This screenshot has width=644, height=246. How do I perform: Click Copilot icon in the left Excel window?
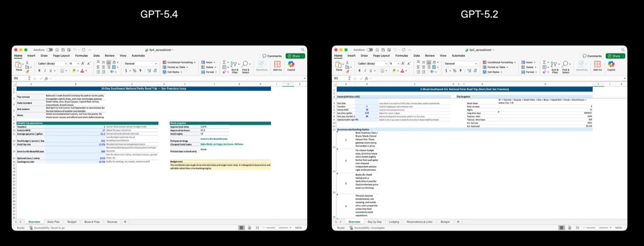(x=291, y=64)
